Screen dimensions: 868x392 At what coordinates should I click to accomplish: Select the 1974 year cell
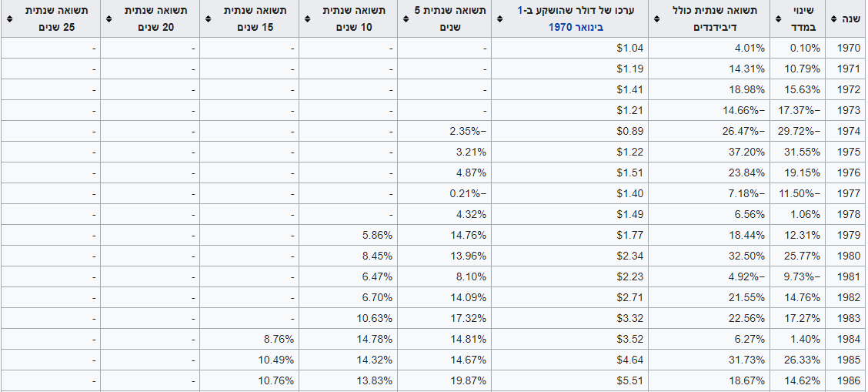849,131
